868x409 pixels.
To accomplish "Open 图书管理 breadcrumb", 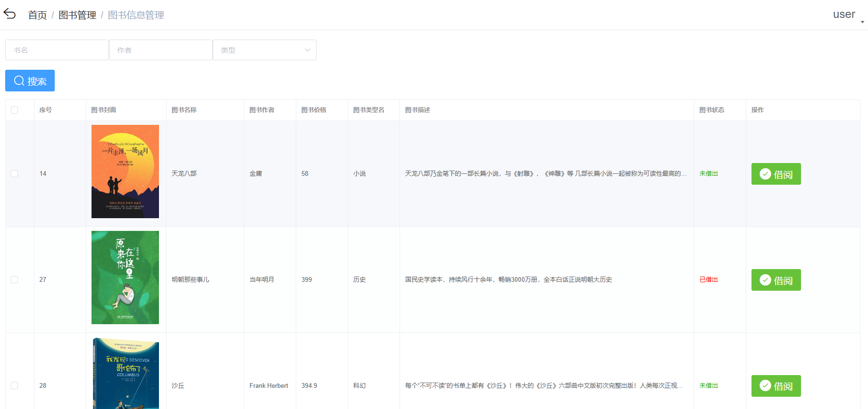I will coord(77,15).
